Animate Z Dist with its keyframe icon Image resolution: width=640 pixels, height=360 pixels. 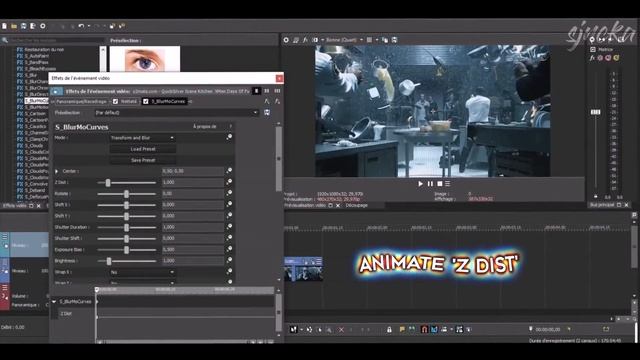coord(229,182)
